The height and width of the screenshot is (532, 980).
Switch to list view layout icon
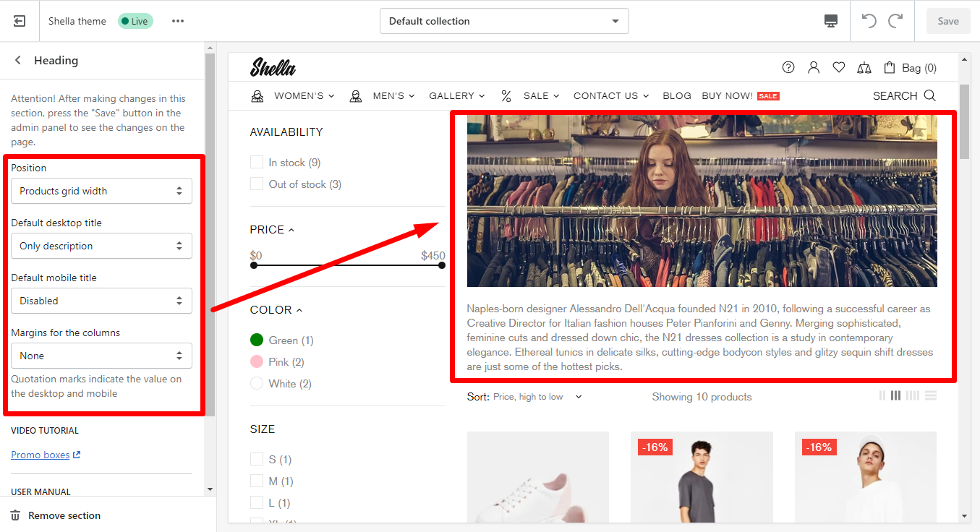click(x=931, y=395)
